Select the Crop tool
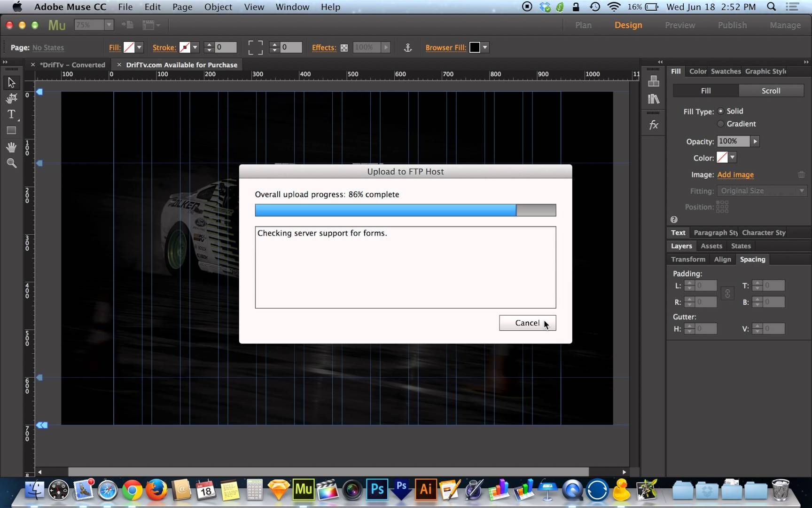Image resolution: width=812 pixels, height=508 pixels. tap(12, 98)
